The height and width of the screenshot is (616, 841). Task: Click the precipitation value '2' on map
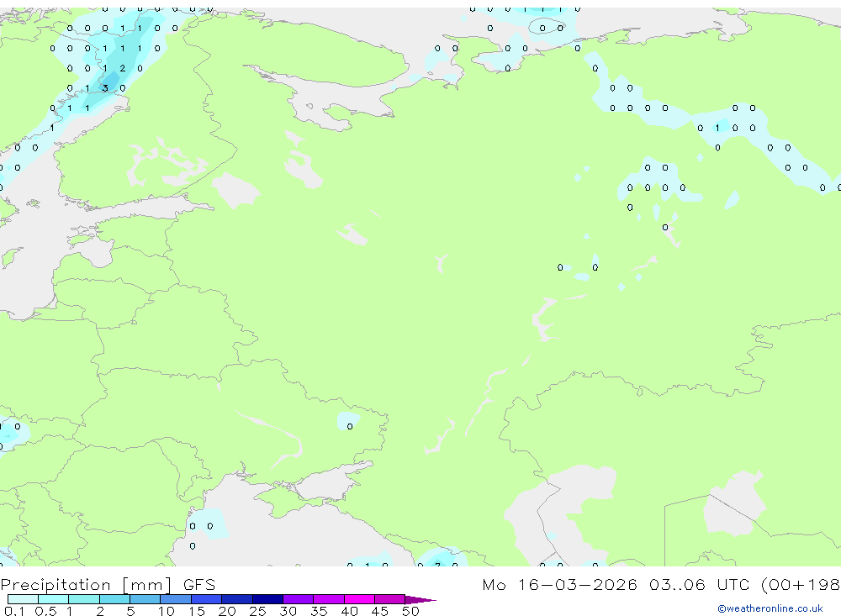pyautogui.click(x=122, y=68)
